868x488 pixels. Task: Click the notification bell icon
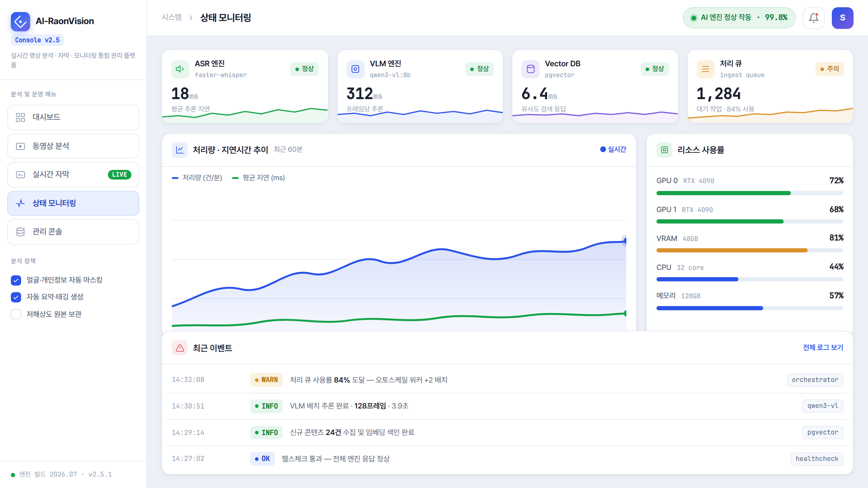point(813,18)
